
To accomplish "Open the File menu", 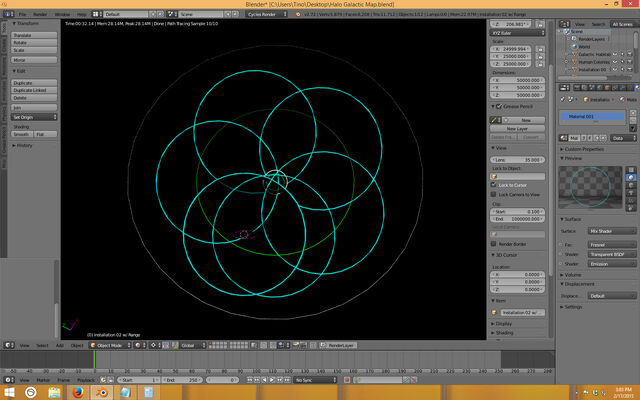I will (x=22, y=14).
